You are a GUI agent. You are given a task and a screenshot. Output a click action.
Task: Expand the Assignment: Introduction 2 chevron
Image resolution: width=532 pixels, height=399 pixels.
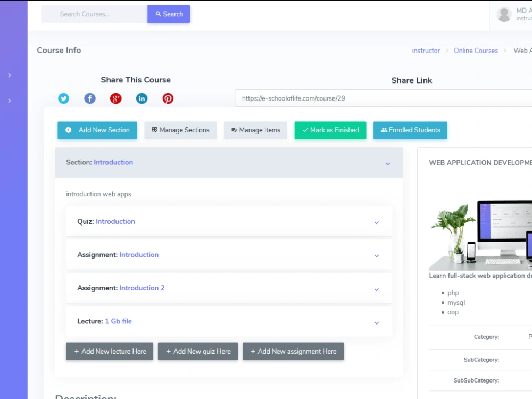pyautogui.click(x=377, y=289)
